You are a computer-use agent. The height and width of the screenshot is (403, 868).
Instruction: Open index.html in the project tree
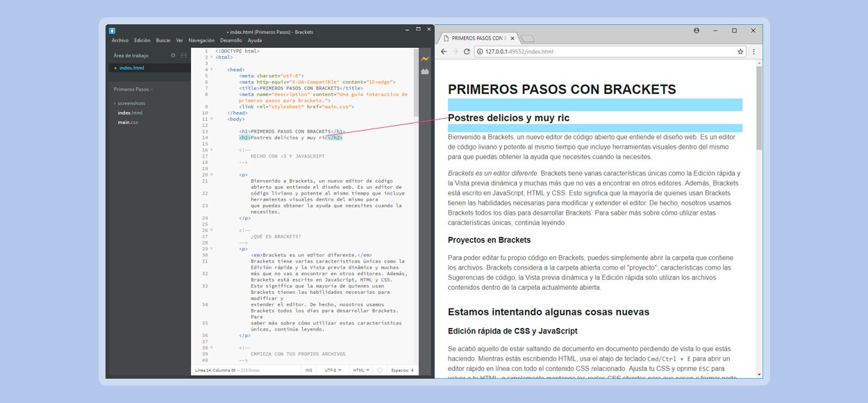click(130, 113)
